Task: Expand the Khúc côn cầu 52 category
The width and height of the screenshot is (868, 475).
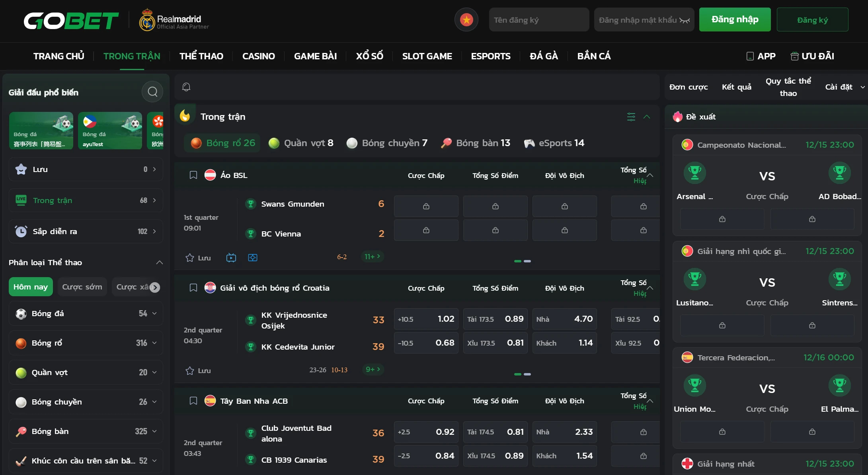Action: point(86,461)
